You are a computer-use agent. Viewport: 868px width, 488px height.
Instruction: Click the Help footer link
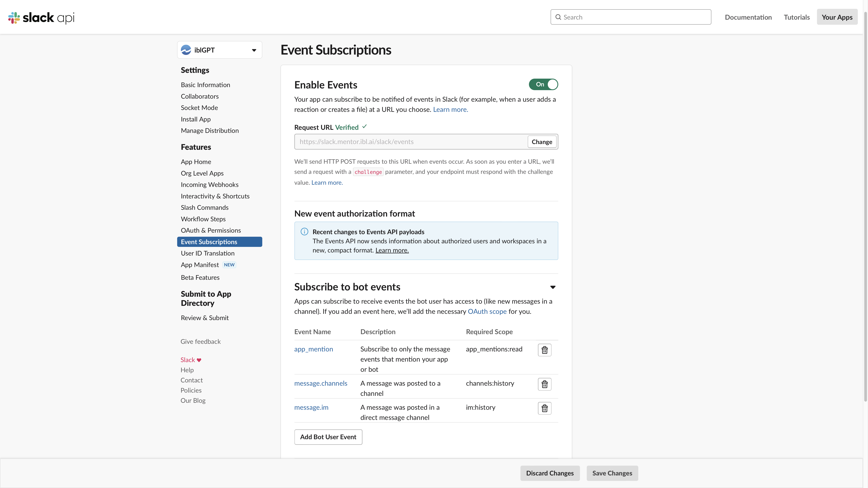coord(187,370)
